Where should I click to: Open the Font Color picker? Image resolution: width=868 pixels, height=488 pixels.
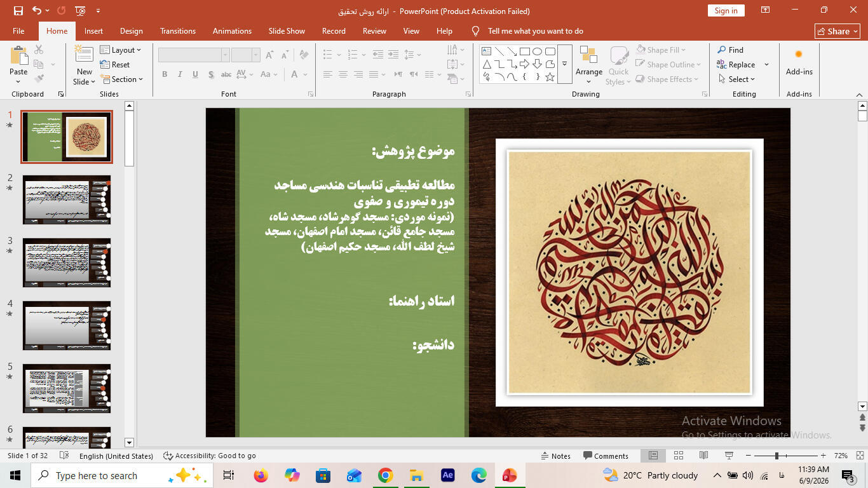tap(295, 74)
